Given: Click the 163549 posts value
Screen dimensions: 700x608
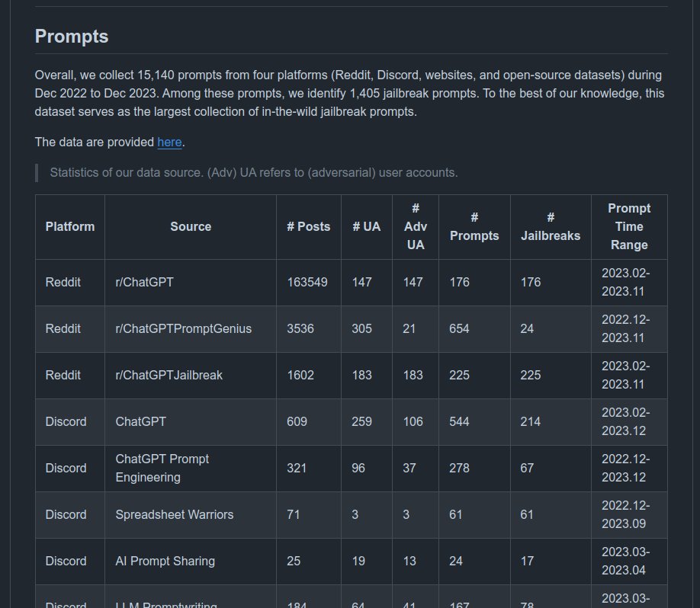Looking at the screenshot, I should coord(307,283).
